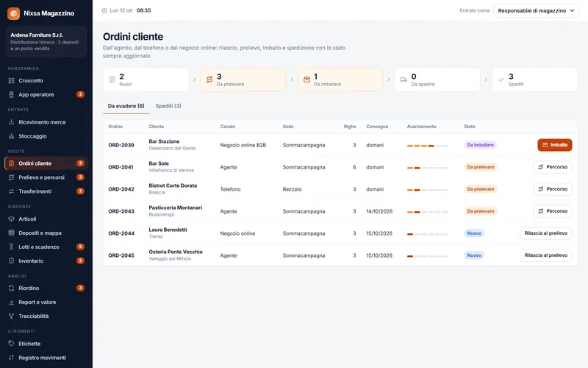Image resolution: width=588 pixels, height=368 pixels.
Task: Open Depositi e mappa menu item
Action: coord(46,233)
